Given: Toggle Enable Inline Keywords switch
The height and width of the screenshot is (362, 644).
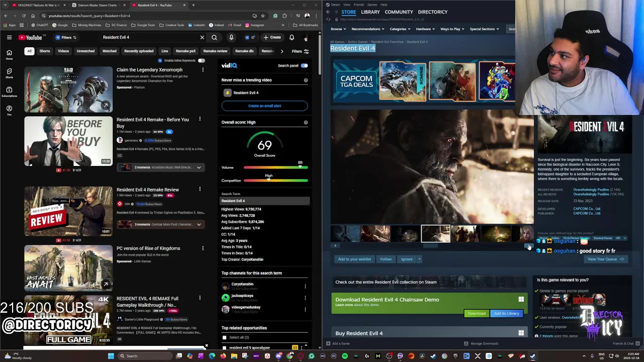Looking at the screenshot, I should [x=201, y=60].
